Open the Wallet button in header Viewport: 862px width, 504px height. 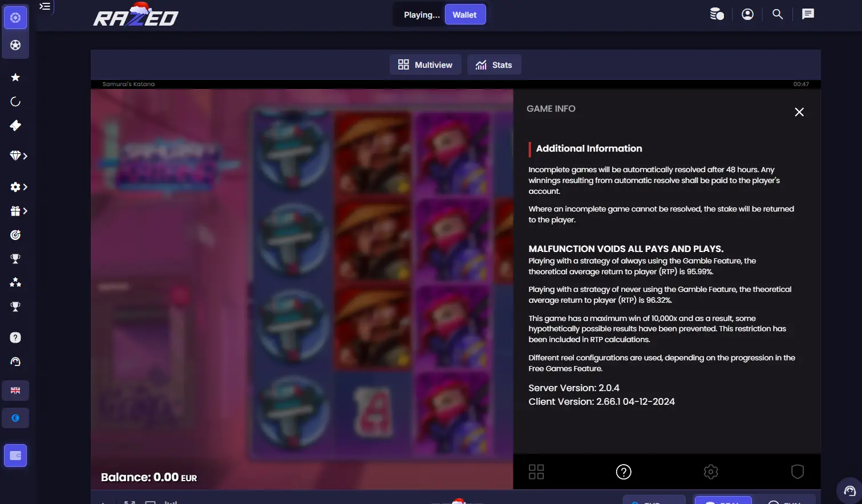tap(465, 15)
